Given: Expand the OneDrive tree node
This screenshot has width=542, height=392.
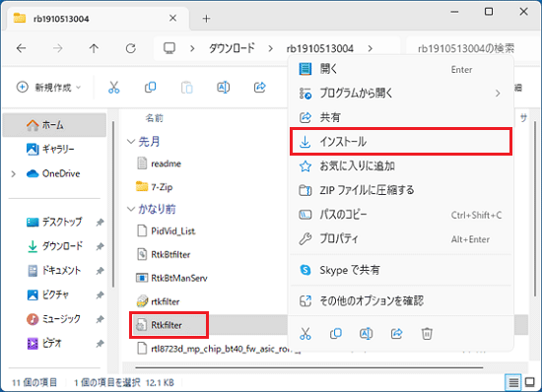Looking at the screenshot, I should click(x=14, y=173).
